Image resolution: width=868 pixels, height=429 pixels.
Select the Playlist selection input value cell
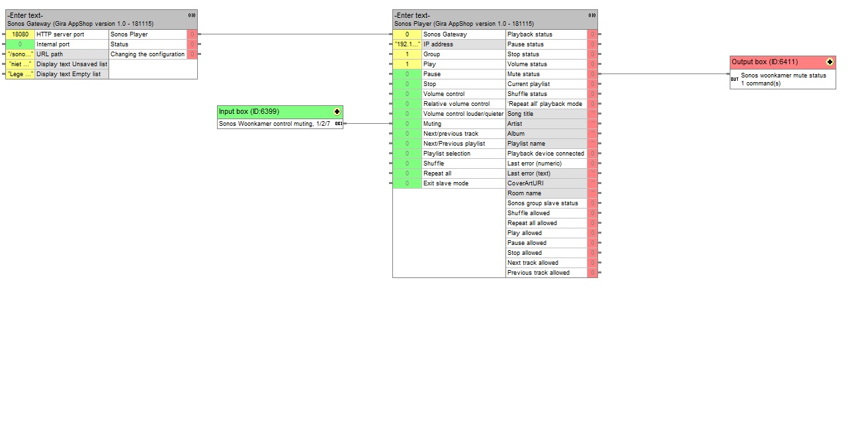pyautogui.click(x=408, y=154)
